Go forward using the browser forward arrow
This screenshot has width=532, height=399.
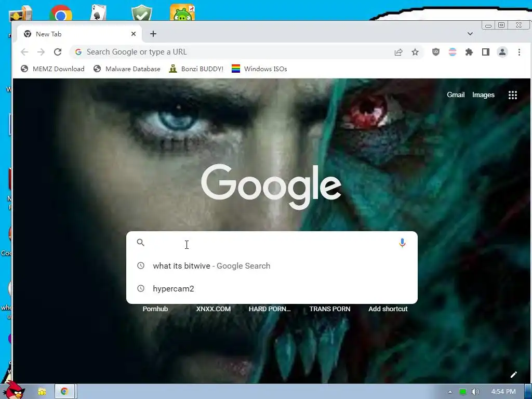[x=41, y=52]
